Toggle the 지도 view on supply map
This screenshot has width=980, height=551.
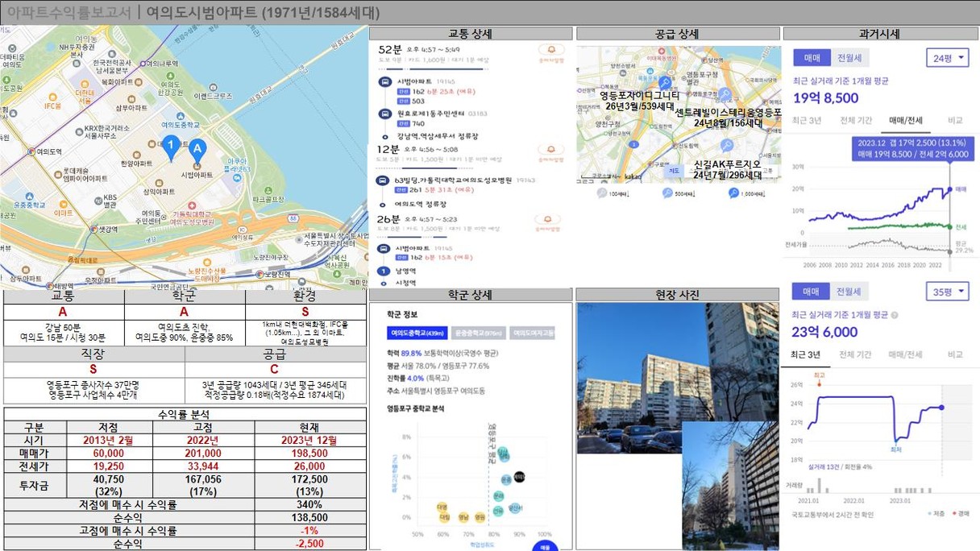click(x=675, y=171)
